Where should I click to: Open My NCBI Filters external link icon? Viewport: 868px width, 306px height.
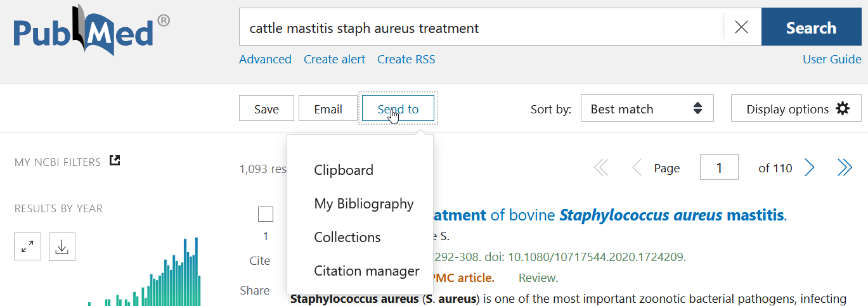coord(115,161)
